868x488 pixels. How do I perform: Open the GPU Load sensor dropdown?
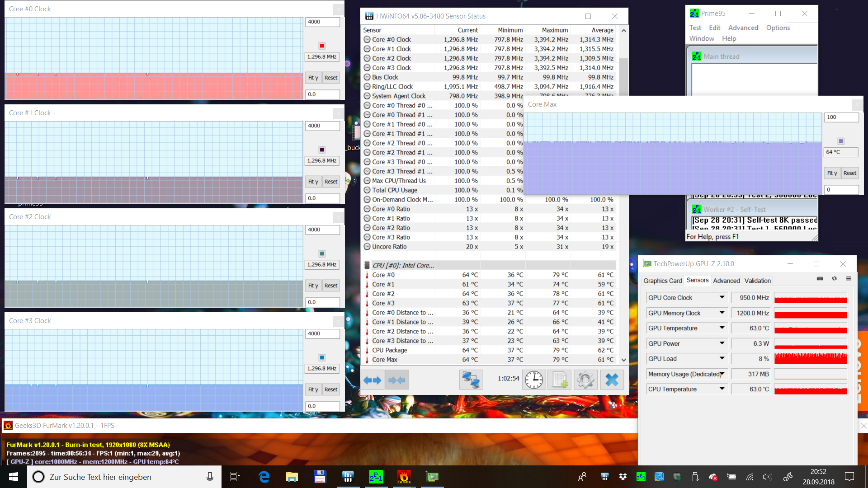(x=722, y=358)
